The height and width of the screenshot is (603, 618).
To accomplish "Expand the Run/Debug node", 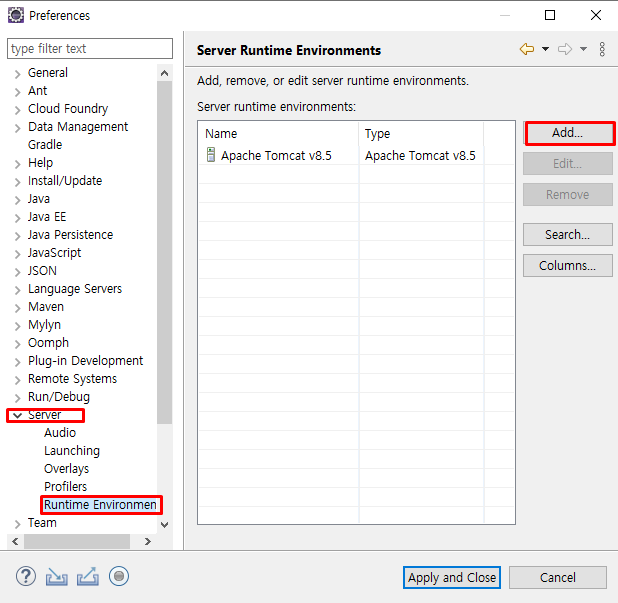I will pos(17,398).
